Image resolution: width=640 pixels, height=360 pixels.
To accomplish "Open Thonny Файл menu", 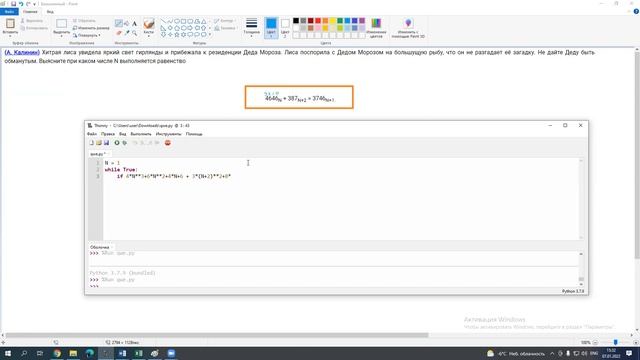I will 92,134.
